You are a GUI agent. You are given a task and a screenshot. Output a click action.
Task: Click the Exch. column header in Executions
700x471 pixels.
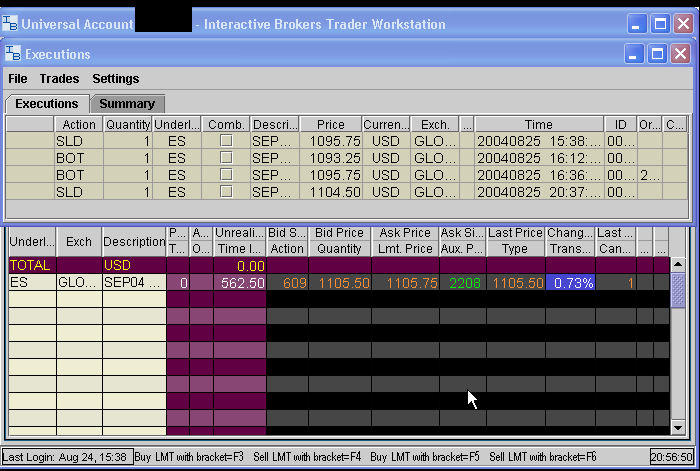(435, 124)
